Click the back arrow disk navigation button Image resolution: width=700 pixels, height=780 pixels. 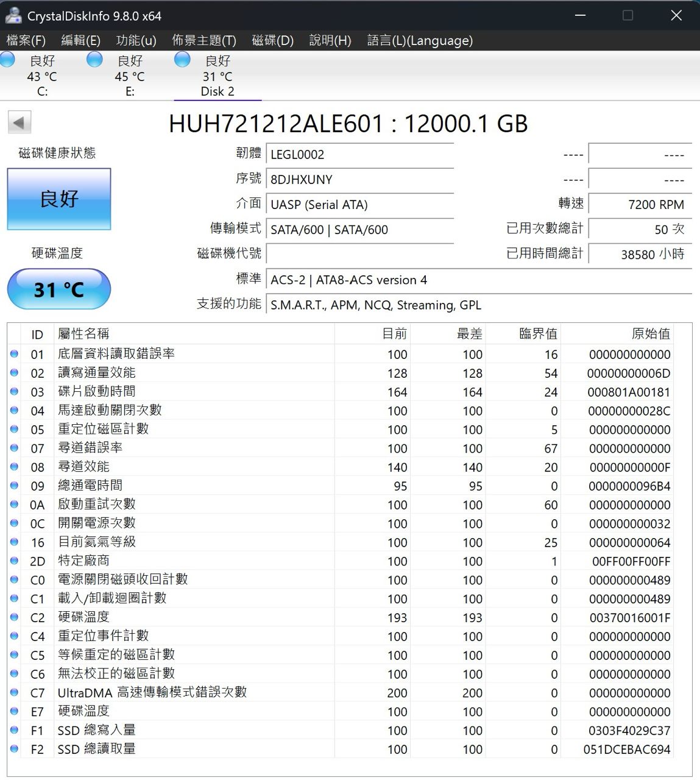tap(19, 122)
